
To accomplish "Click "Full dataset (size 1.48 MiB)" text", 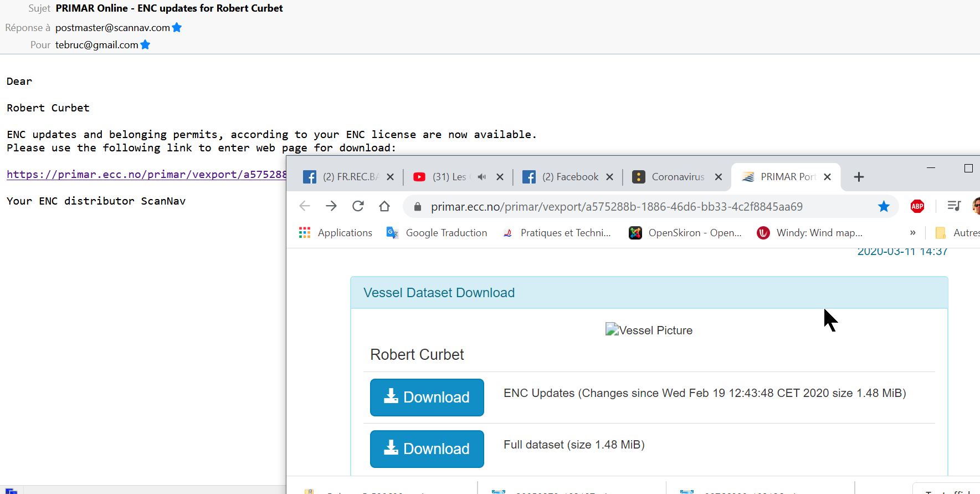I will click(x=574, y=445).
